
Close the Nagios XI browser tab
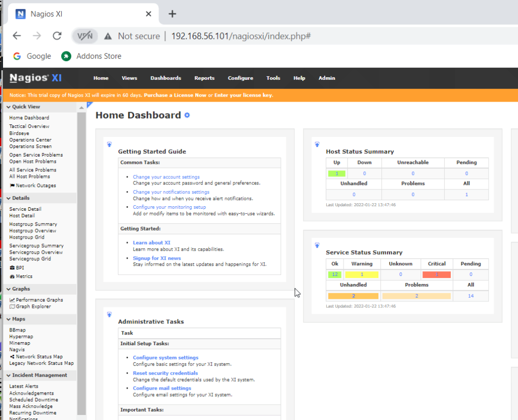tap(148, 14)
